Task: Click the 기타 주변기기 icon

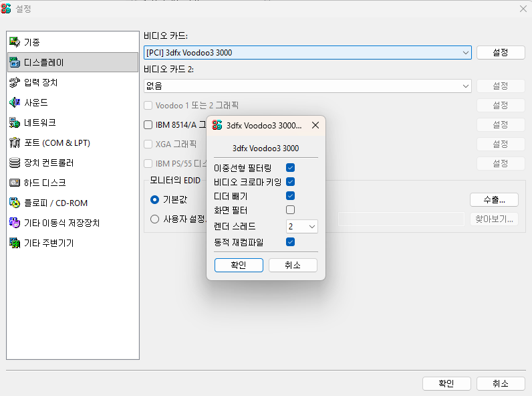Action: [15, 243]
